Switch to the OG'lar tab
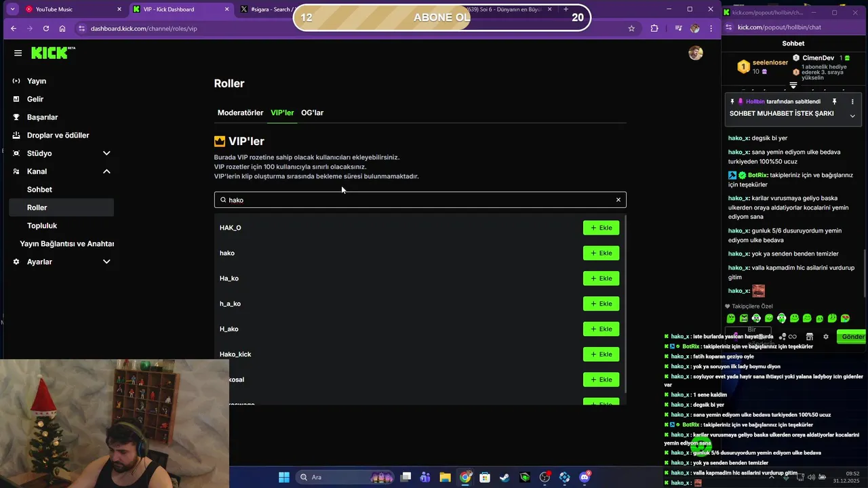Viewport: 868px width, 488px height. click(312, 113)
